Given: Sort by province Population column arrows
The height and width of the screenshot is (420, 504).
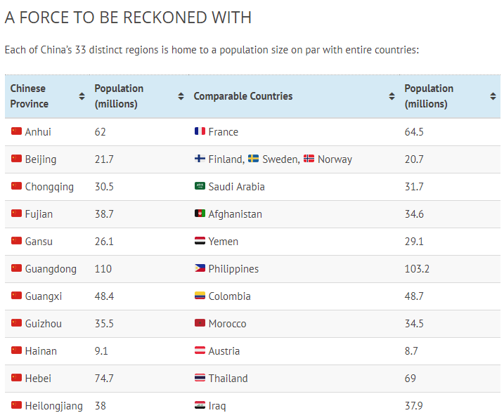Looking at the screenshot, I should [x=181, y=96].
